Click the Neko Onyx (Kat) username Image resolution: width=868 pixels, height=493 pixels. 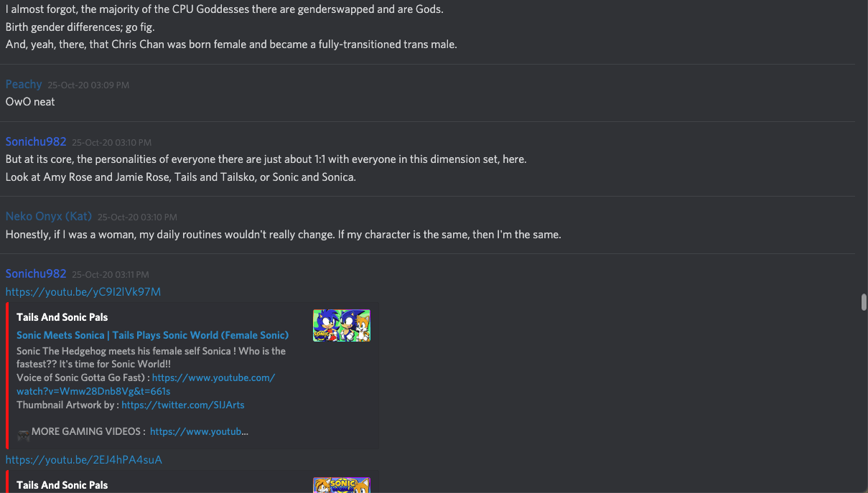tap(49, 216)
